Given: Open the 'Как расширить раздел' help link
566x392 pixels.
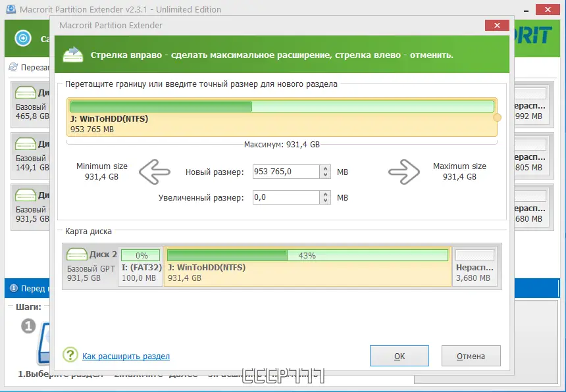Looking at the screenshot, I should tap(126, 356).
